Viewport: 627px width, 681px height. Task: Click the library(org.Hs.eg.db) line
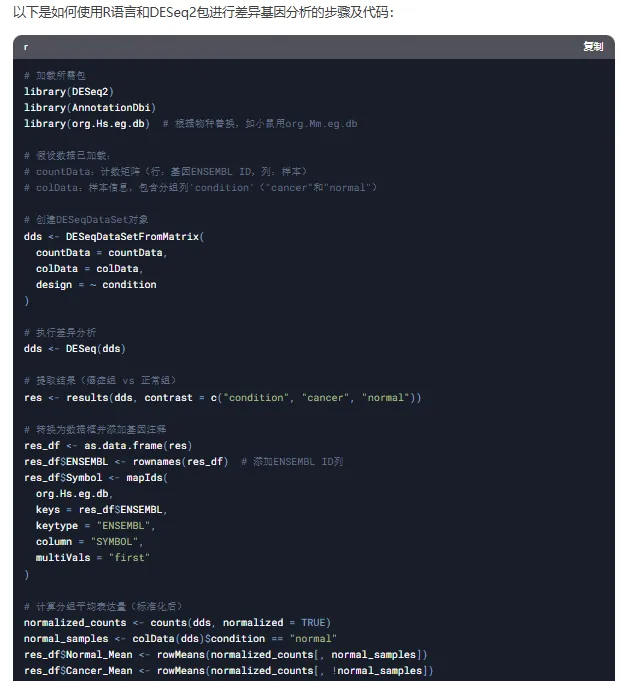(x=87, y=123)
